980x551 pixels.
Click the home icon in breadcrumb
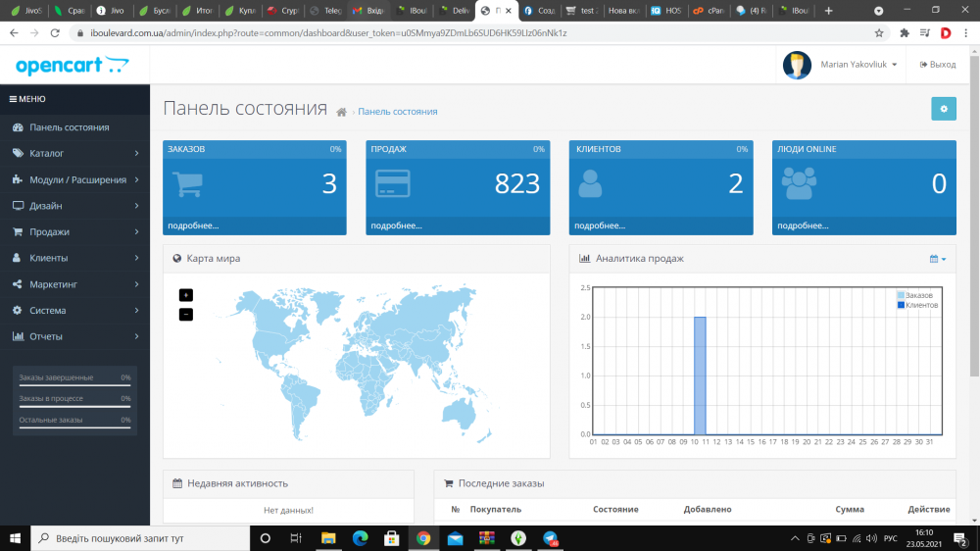341,112
